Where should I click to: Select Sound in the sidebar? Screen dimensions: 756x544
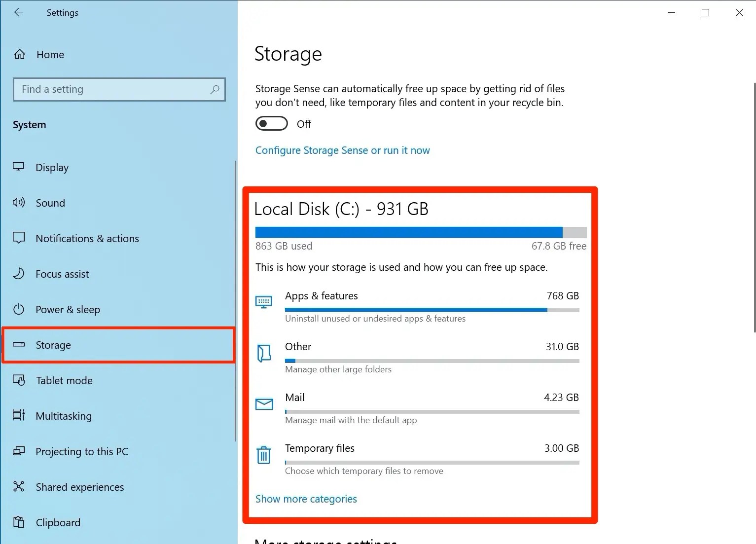(x=50, y=203)
